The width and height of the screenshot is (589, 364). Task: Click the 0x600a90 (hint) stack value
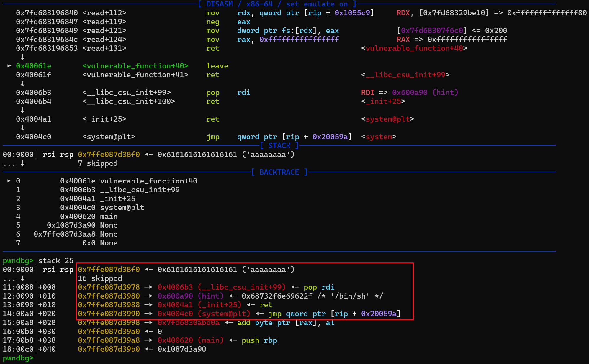coord(190,296)
